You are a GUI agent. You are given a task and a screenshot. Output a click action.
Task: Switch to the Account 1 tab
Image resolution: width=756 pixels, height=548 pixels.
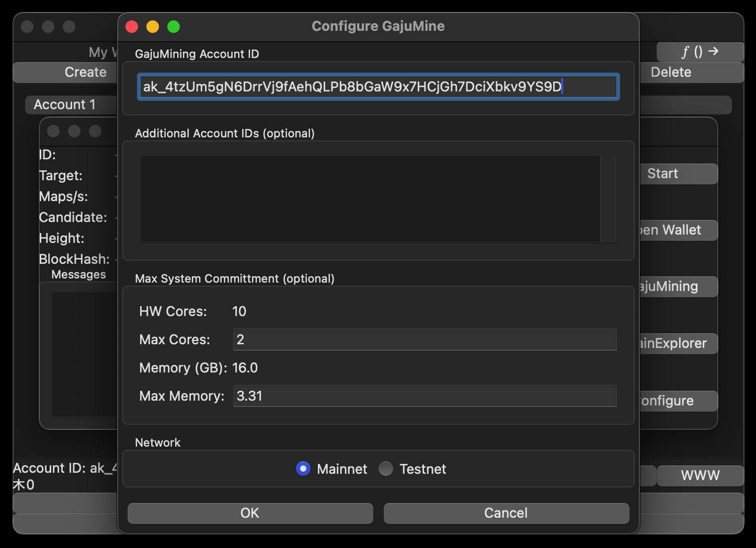65,105
